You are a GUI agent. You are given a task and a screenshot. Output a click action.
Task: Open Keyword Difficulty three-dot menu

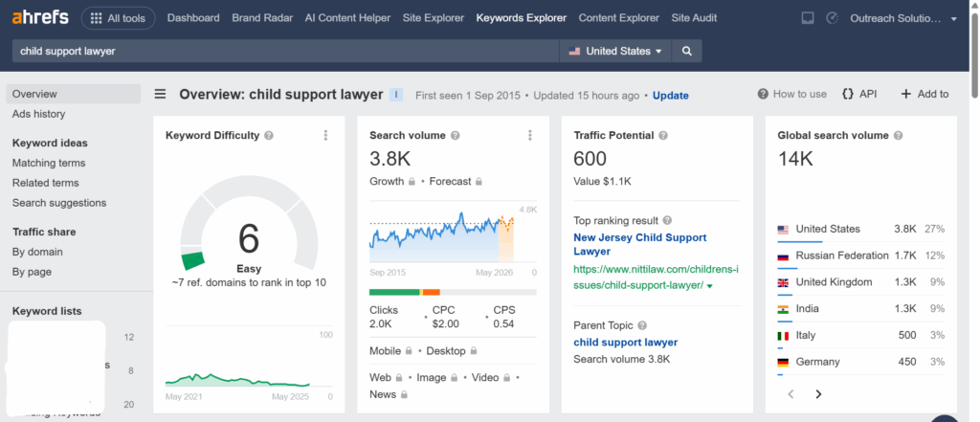325,135
